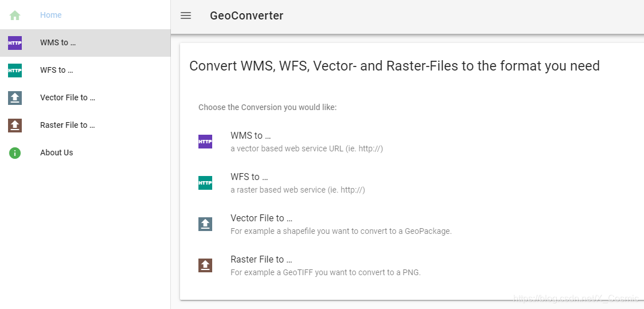The image size is (644, 309).
Task: Click the green Home icon in sidebar
Action: pyautogui.click(x=15, y=15)
